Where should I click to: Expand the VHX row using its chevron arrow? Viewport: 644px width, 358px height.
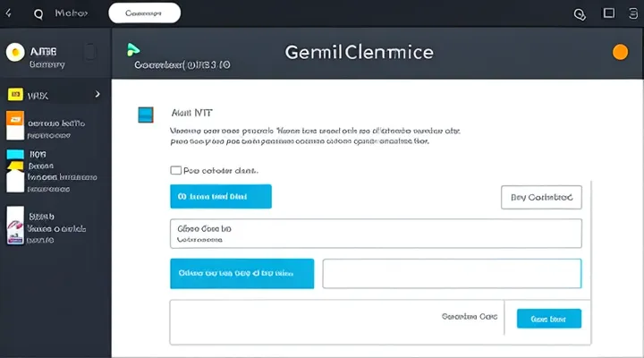click(x=97, y=94)
